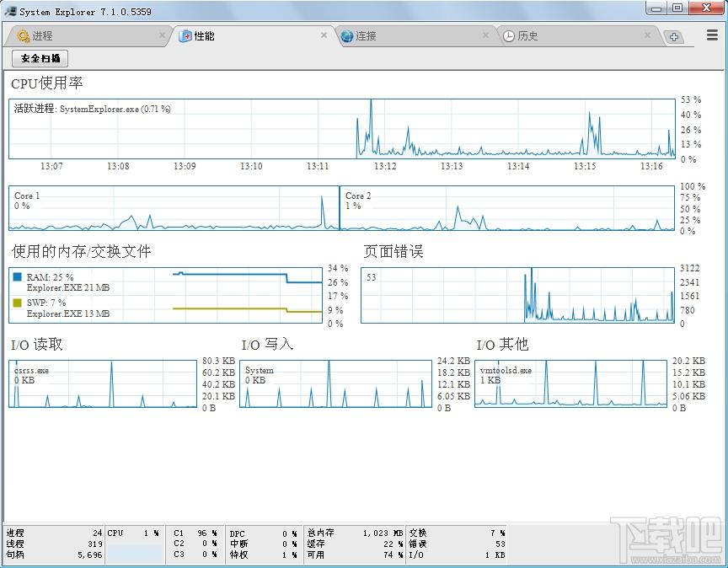Screen dimensions: 728x568
Task: Click csrss.exe label in I/O read graph
Action: point(31,370)
